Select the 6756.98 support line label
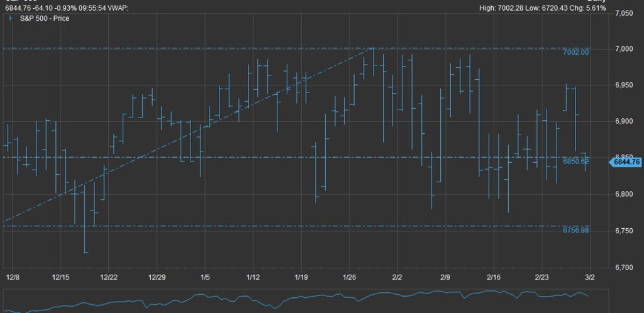The image size is (644, 313). [575, 231]
